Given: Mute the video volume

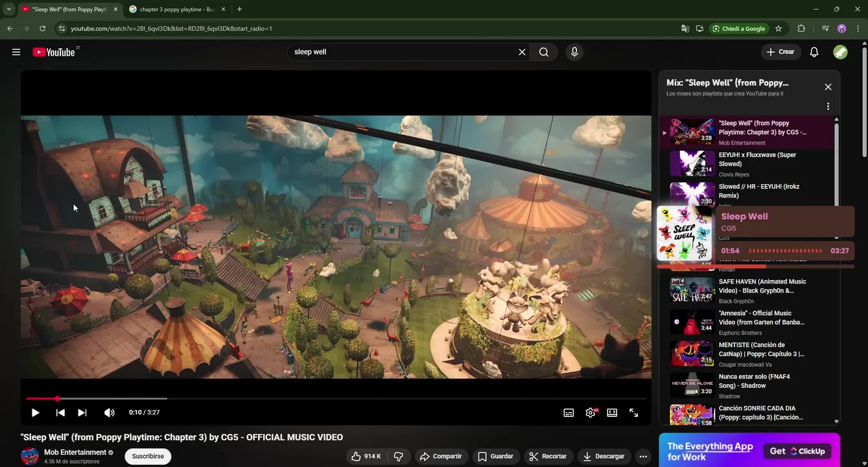Looking at the screenshot, I should point(110,413).
